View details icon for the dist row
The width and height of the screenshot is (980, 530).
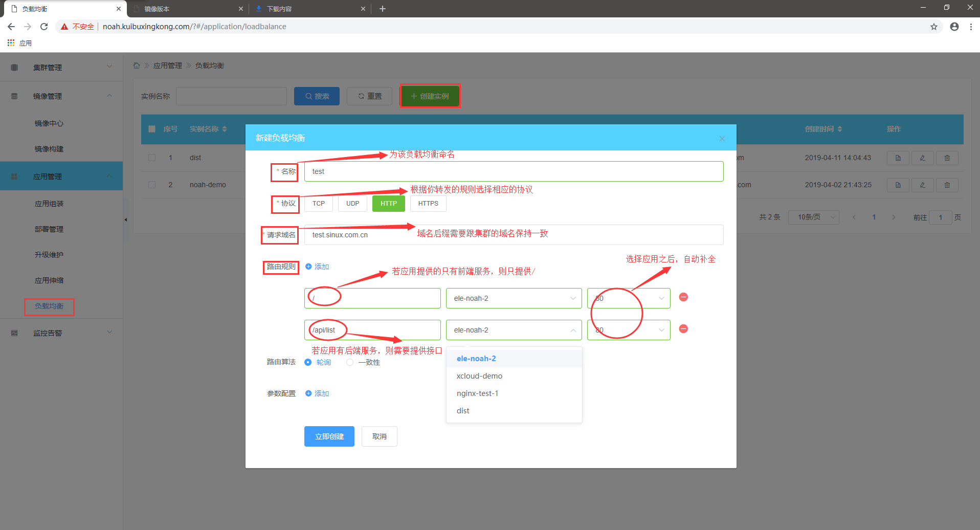[x=898, y=158]
